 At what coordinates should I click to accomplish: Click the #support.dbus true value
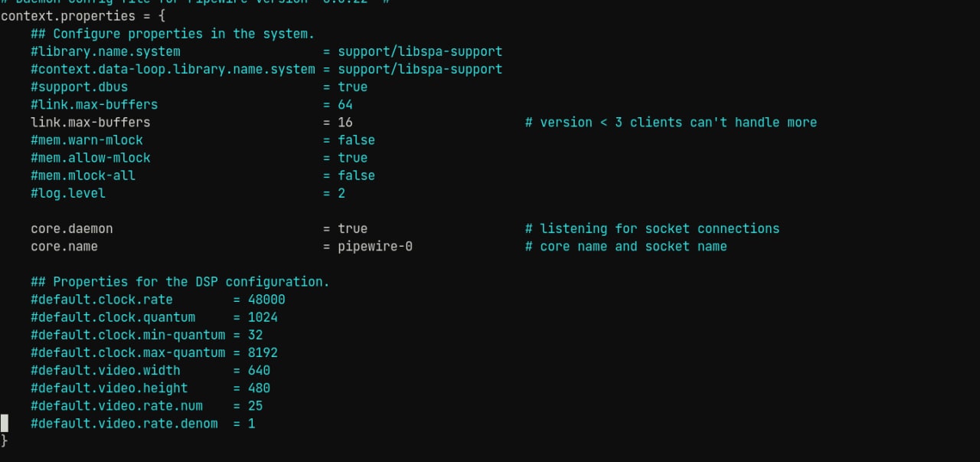(353, 87)
